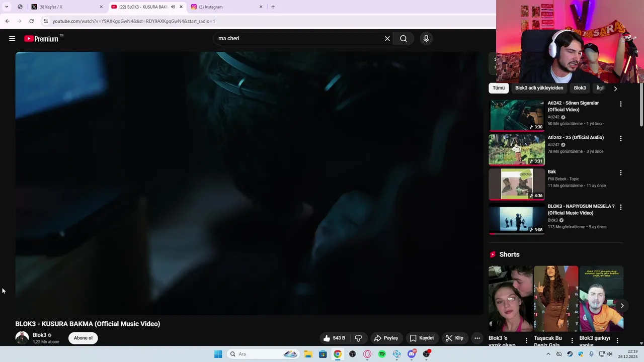The image size is (644, 362).
Task: Click on the video player
Action: click(249, 184)
